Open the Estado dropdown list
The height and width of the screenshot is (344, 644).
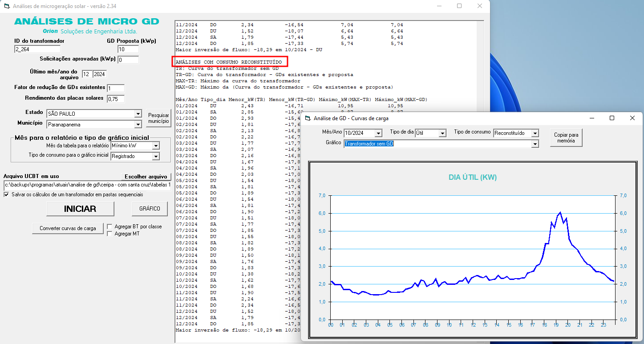[138, 114]
